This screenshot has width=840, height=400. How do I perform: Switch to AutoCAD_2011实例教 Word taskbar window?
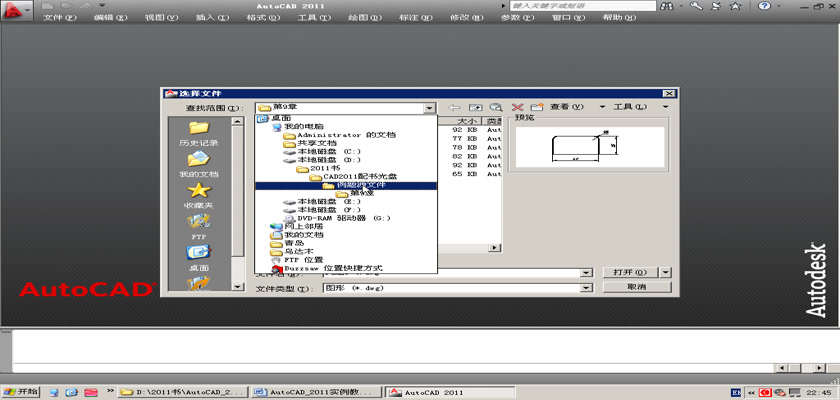[317, 392]
